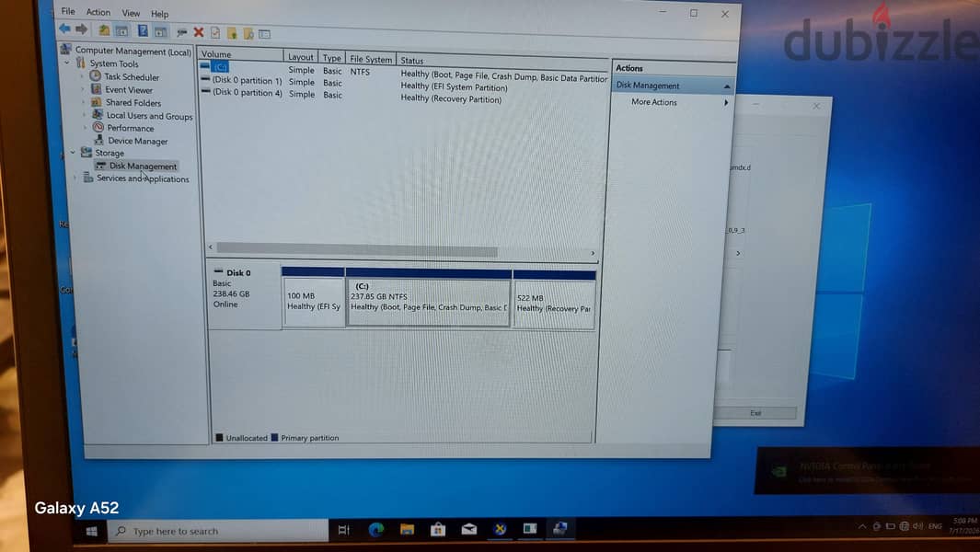Select Device Manager in the tree
980x552 pixels.
[137, 141]
